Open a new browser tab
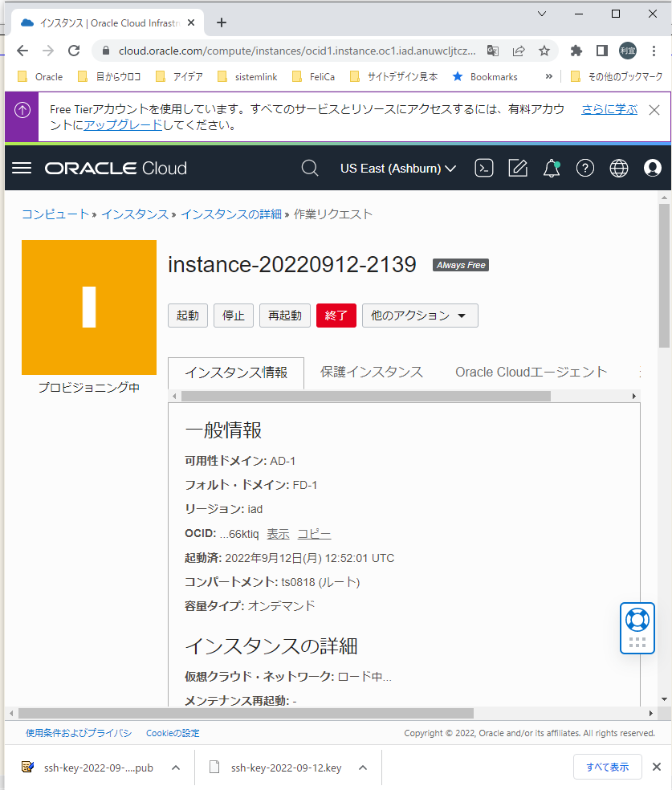 click(222, 22)
